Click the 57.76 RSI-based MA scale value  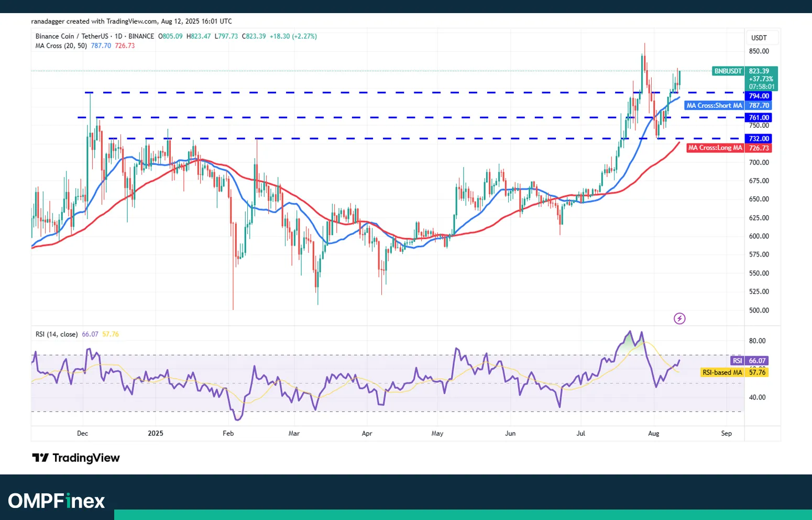[x=757, y=372]
